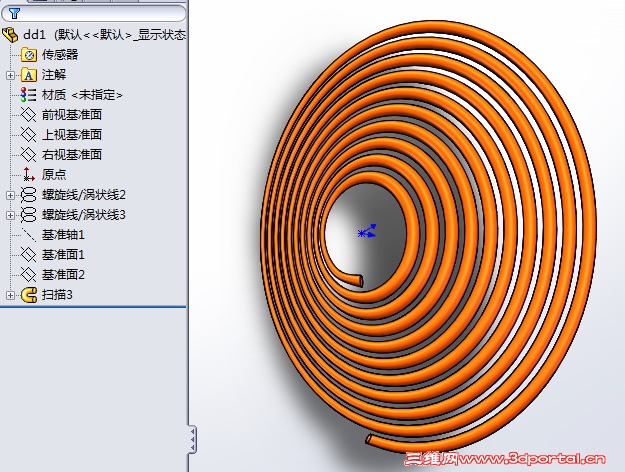Select the 右视基准面 label
Viewport: 625px width, 472px height.
(x=72, y=155)
